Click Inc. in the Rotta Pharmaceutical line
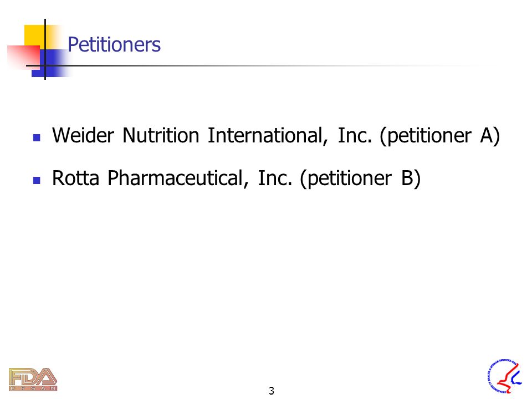The width and height of the screenshot is (532, 399). (x=275, y=178)
